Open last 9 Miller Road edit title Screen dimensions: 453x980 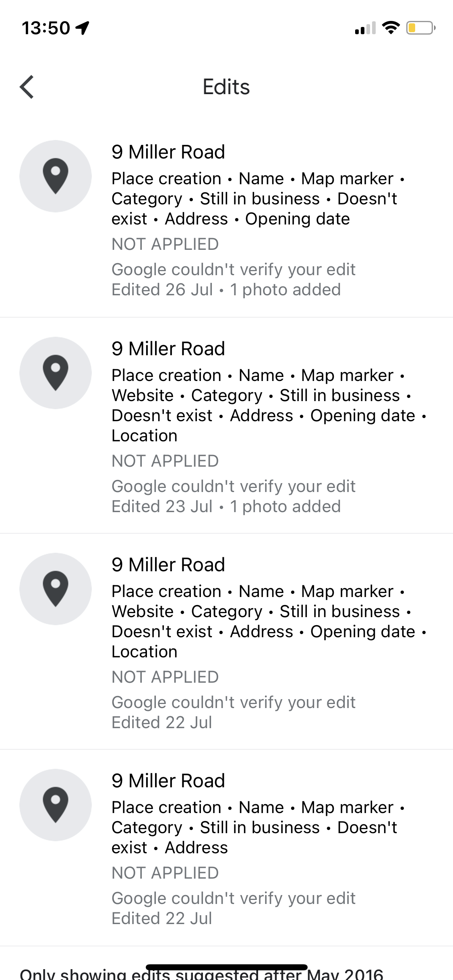click(168, 781)
